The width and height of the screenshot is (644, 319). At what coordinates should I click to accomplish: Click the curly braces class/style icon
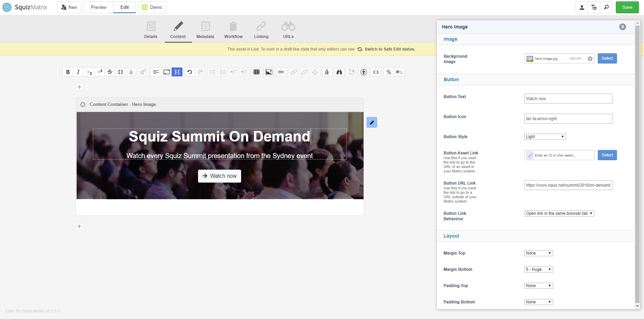[x=120, y=72]
